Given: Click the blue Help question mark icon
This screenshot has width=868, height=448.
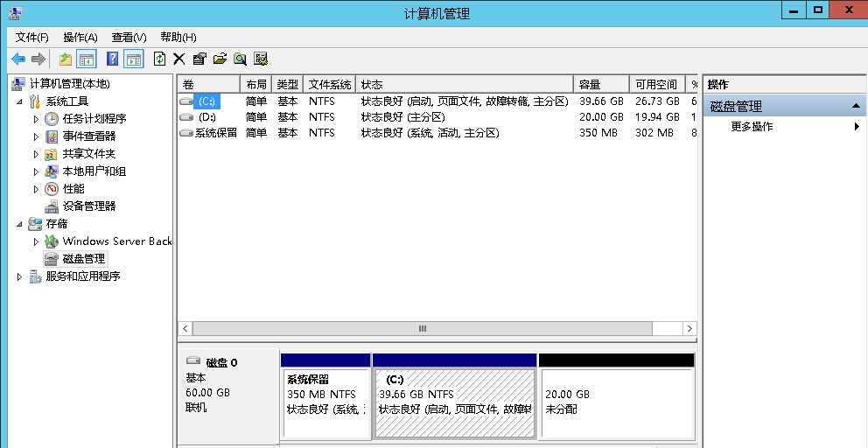Looking at the screenshot, I should click(112, 59).
